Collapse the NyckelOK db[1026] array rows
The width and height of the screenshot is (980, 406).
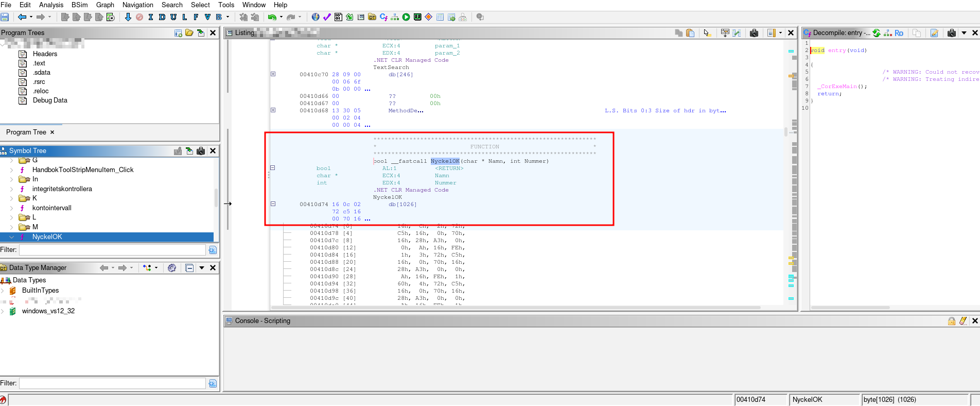pos(273,204)
